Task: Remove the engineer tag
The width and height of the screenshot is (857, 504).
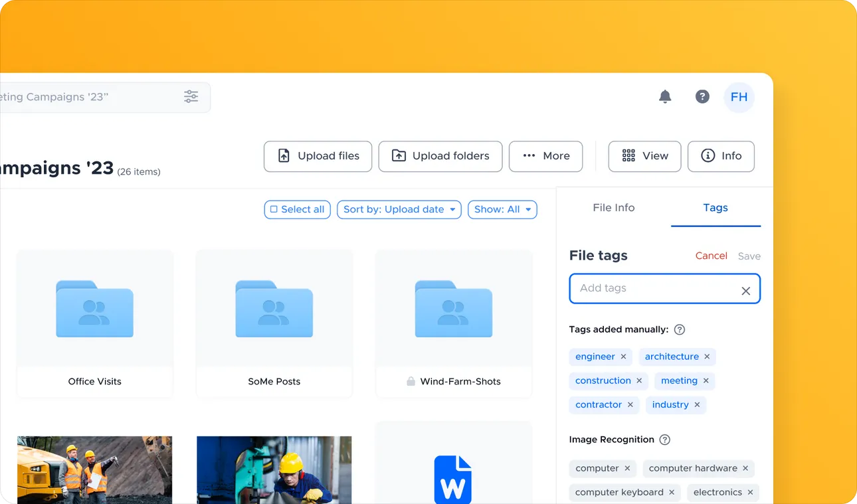Action: [623, 357]
